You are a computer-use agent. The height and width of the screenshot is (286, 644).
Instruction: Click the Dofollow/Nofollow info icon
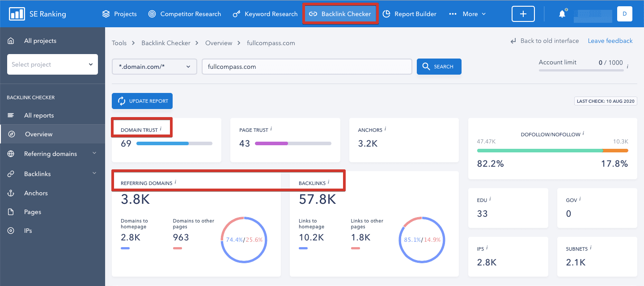(x=583, y=133)
